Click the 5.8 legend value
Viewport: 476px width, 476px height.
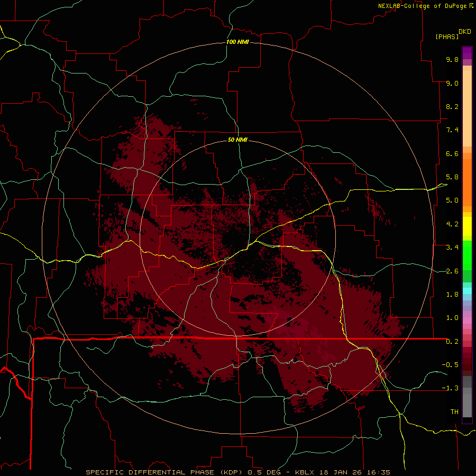(452, 177)
